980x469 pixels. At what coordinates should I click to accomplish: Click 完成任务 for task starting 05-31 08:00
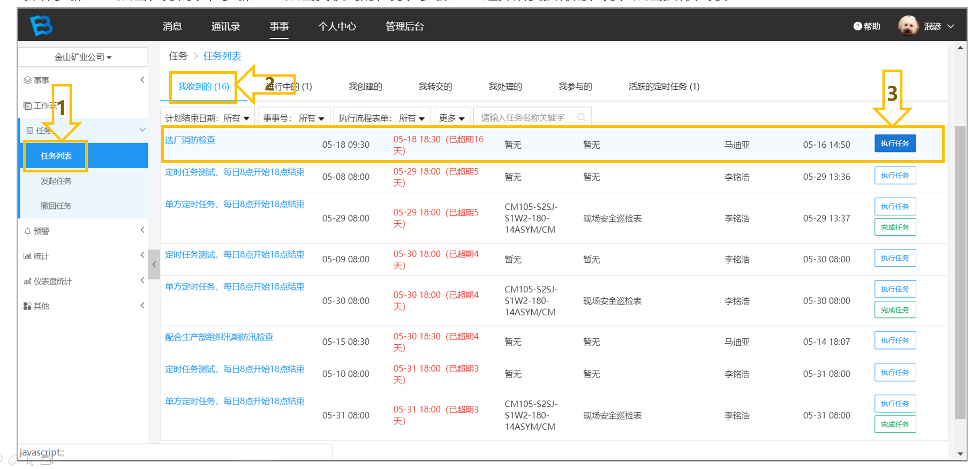(895, 425)
